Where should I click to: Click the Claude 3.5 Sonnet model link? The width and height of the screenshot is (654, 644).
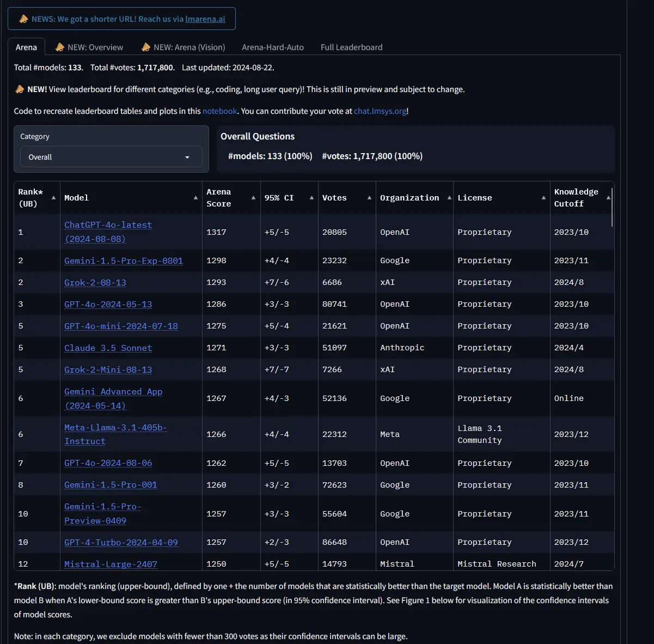coord(108,348)
